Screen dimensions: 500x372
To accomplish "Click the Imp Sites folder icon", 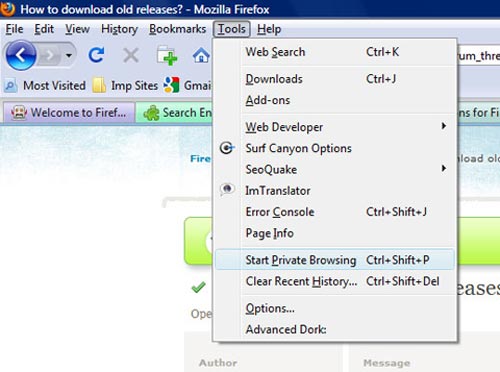I will tap(99, 85).
